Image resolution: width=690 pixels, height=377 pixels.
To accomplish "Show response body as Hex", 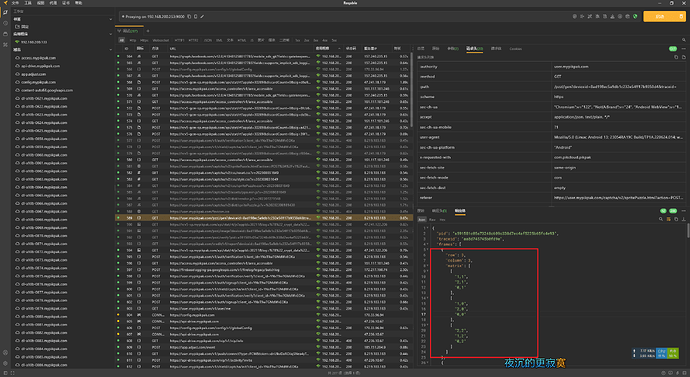I will tap(443, 219).
